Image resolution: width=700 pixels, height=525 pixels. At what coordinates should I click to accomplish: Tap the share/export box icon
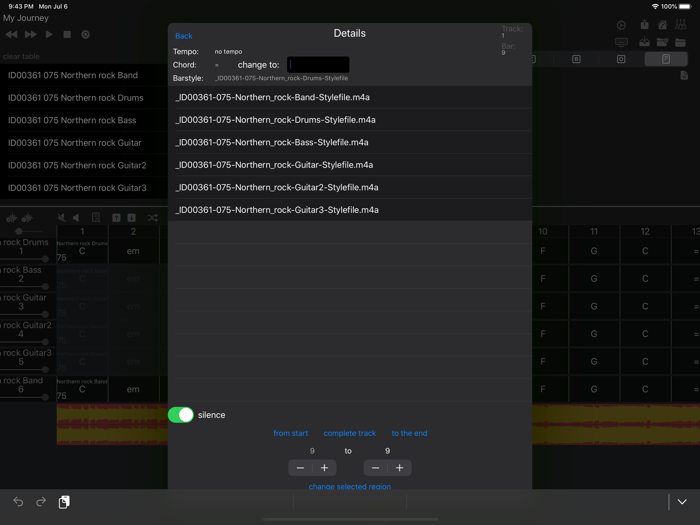tap(644, 25)
